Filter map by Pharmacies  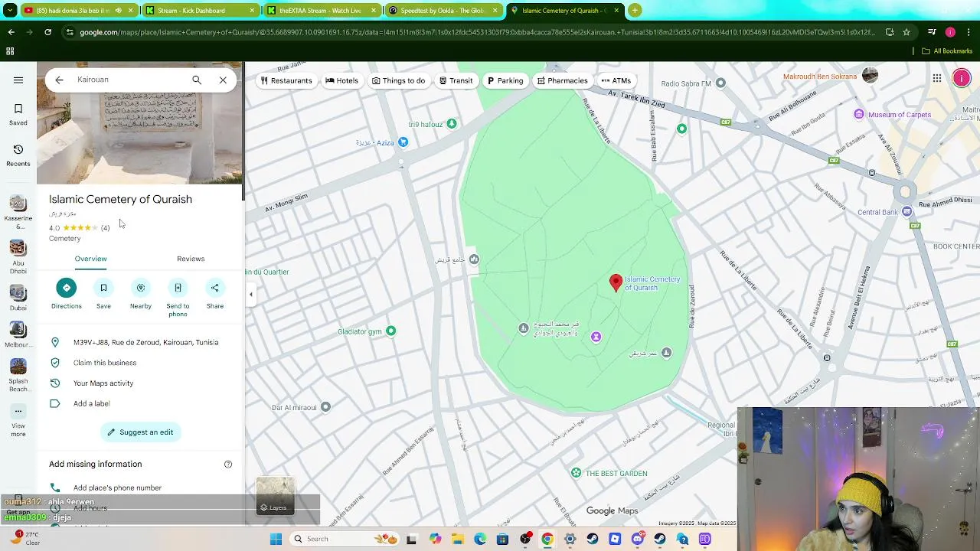[562, 80]
